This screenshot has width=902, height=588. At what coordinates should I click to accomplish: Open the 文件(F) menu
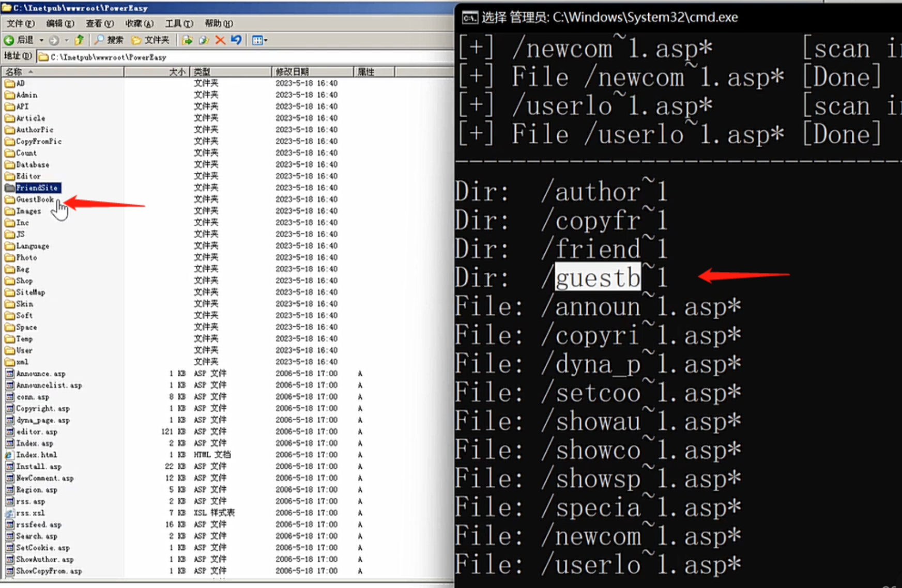20,23
